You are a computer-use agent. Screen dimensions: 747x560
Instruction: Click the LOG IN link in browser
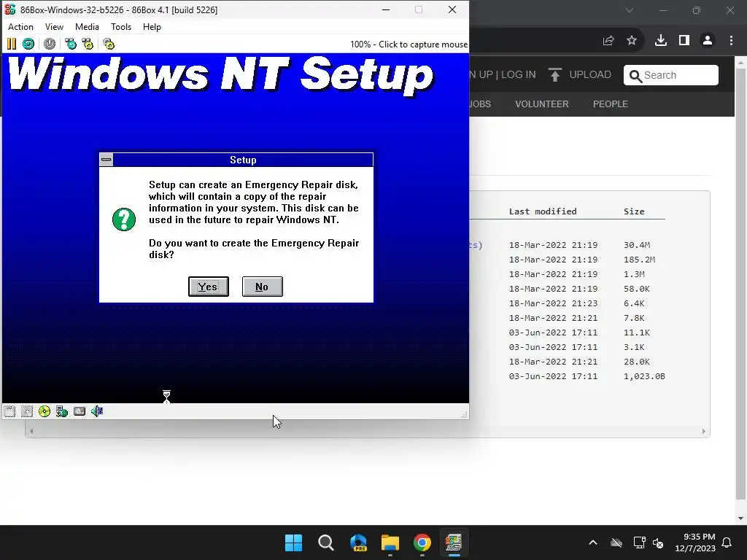tap(519, 75)
